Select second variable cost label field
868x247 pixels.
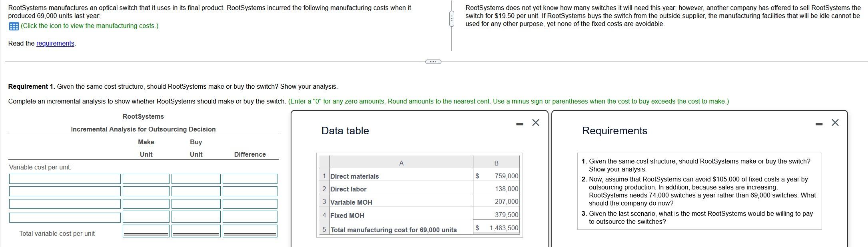(x=65, y=191)
